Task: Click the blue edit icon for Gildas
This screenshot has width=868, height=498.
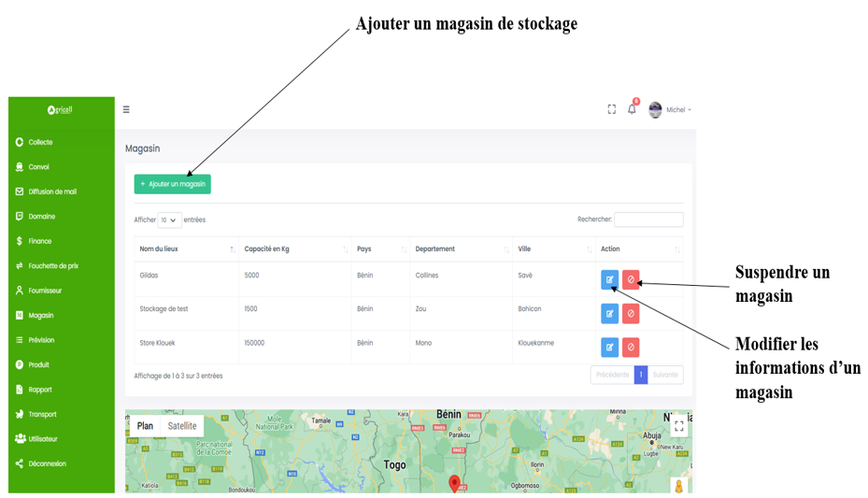Action: click(609, 279)
